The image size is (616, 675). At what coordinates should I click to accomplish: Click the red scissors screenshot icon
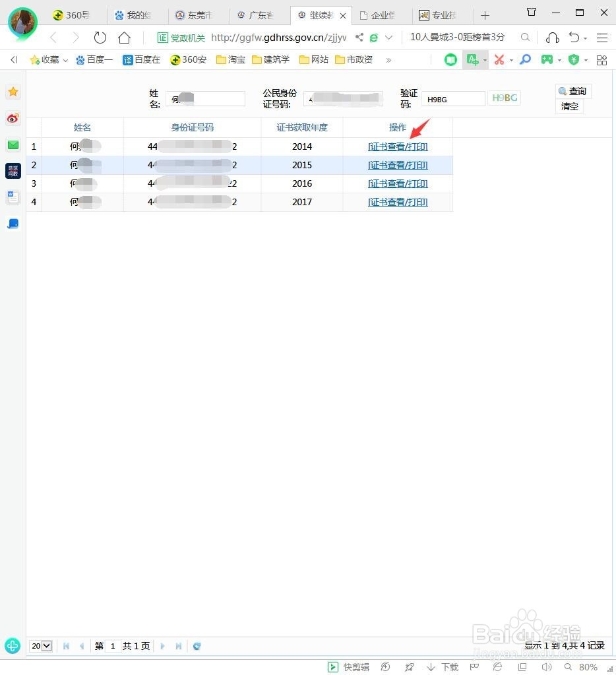(499, 60)
